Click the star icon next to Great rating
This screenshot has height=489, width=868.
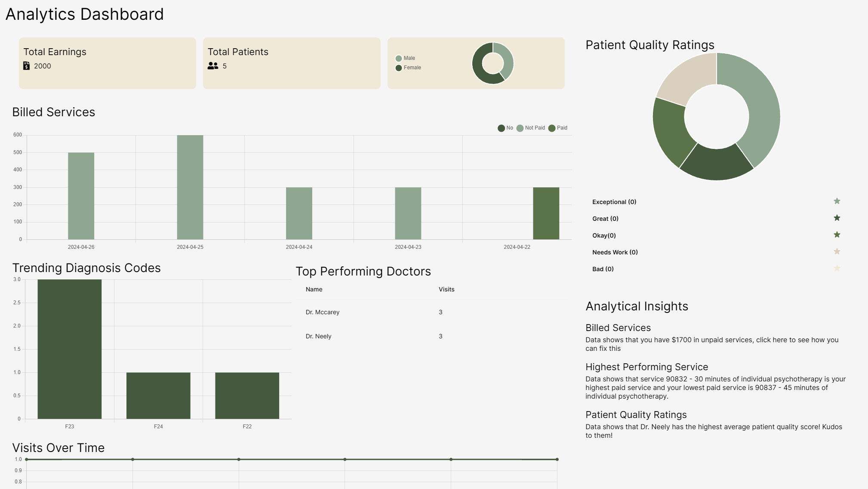point(837,218)
